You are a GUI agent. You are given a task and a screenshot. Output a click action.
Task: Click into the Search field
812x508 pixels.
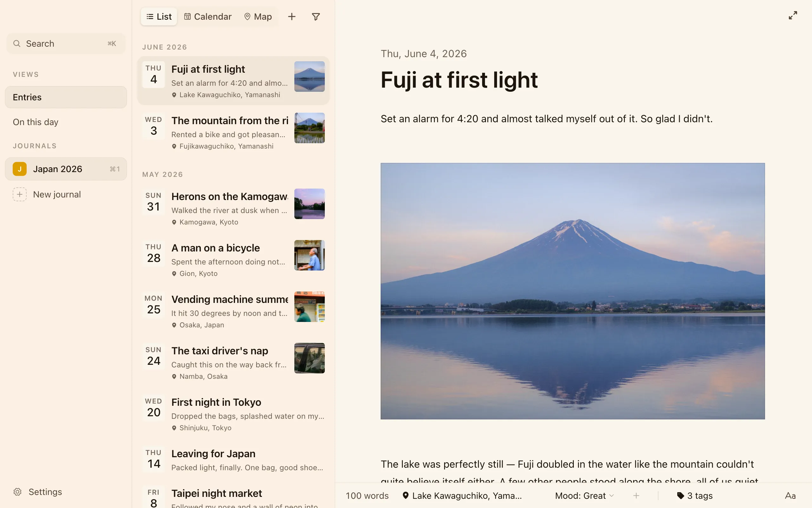(66, 43)
